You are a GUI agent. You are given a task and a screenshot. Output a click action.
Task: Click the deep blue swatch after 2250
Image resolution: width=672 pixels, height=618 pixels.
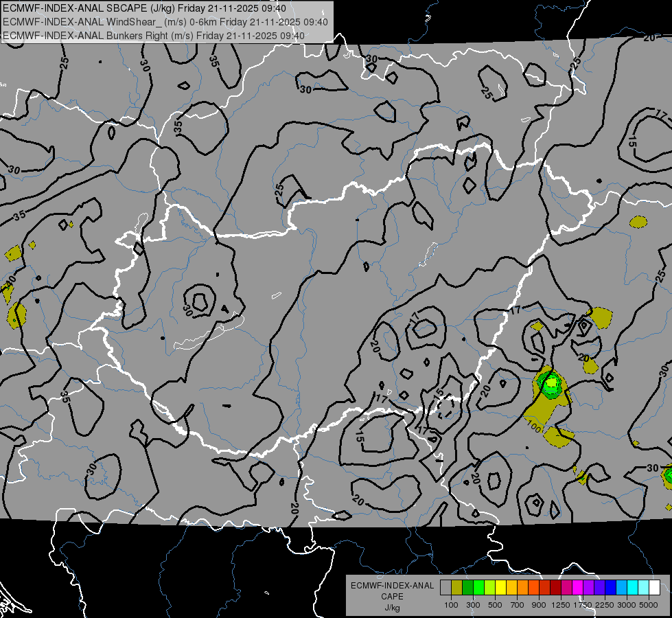(611, 587)
